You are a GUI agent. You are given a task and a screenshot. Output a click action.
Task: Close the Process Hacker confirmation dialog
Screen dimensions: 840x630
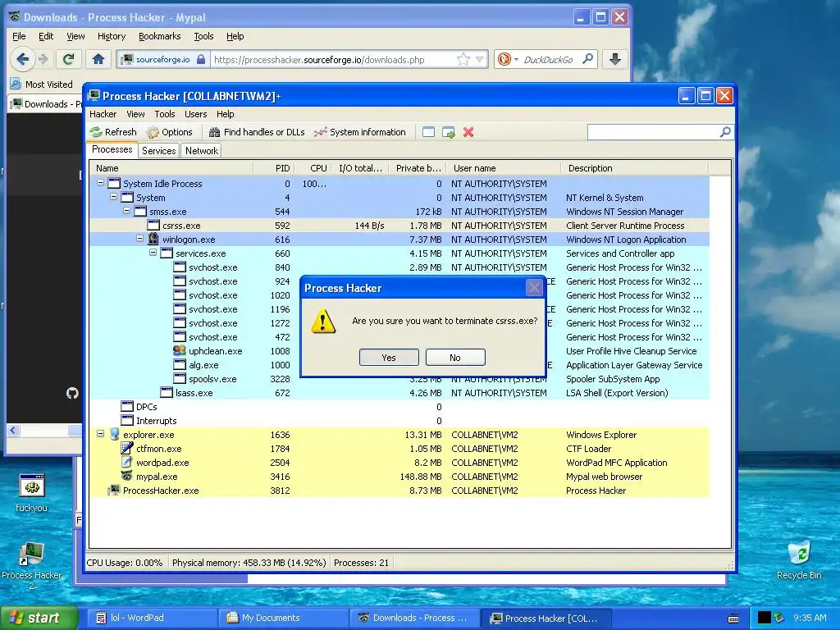534,288
